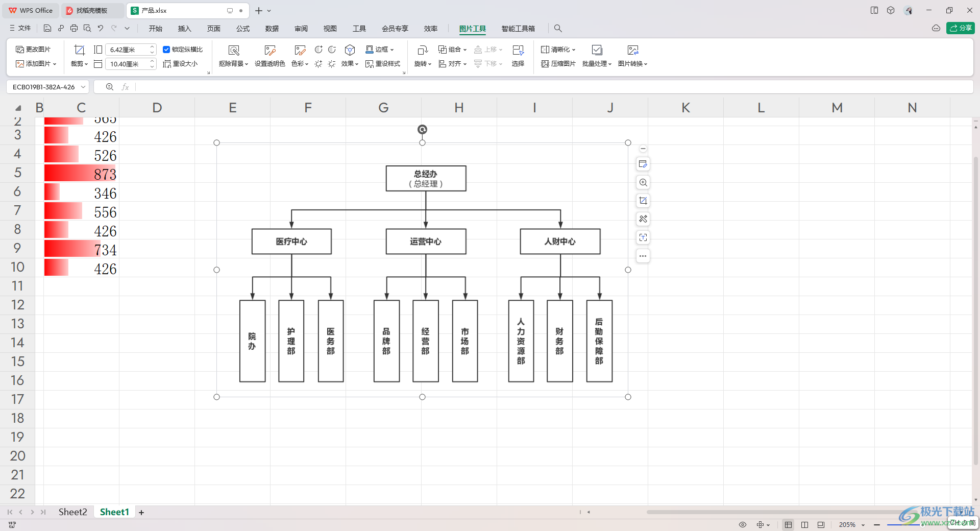Image resolution: width=980 pixels, height=531 pixels.
Task: Click the floating edit picture icon beside the chart
Action: (643, 164)
